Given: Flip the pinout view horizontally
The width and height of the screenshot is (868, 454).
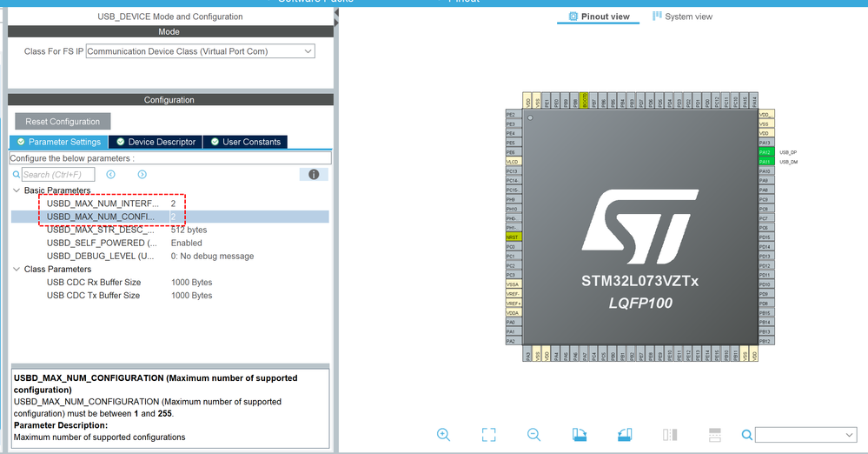Looking at the screenshot, I should pos(670,435).
